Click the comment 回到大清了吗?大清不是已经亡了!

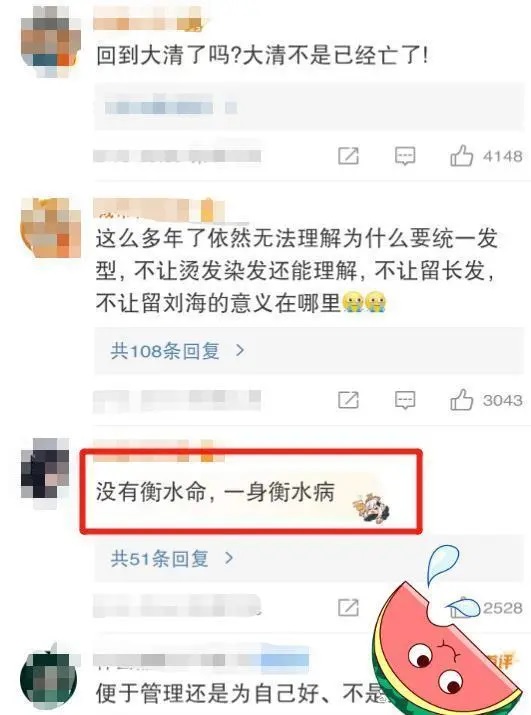[x=262, y=56]
